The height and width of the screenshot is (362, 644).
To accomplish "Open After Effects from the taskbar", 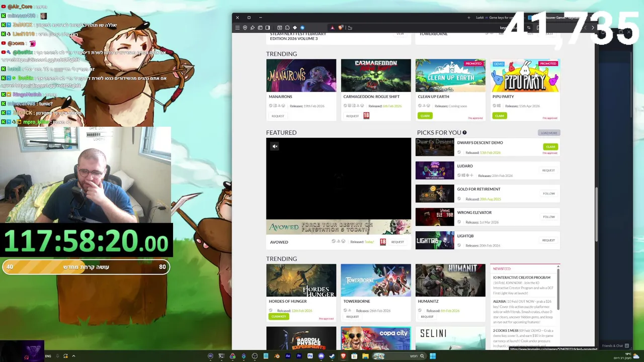I will pos(288,356).
